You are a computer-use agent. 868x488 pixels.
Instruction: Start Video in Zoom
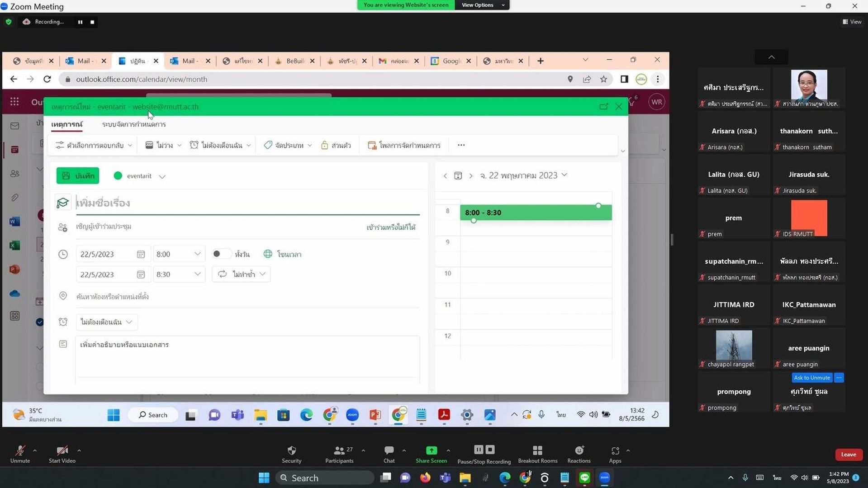62,454
